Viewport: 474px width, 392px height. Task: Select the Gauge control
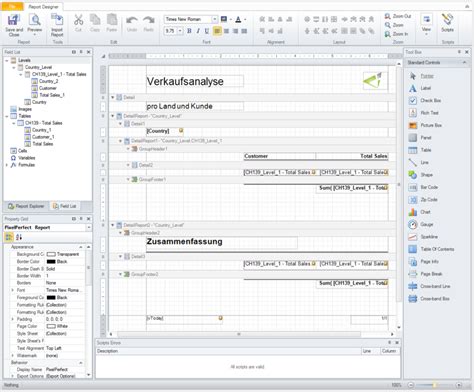(x=427, y=224)
